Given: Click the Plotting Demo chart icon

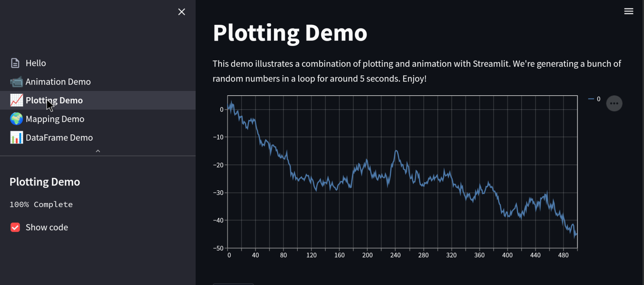Looking at the screenshot, I should [x=16, y=100].
